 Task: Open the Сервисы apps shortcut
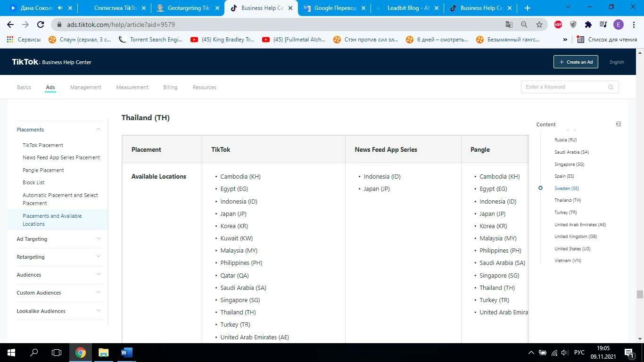24,40
